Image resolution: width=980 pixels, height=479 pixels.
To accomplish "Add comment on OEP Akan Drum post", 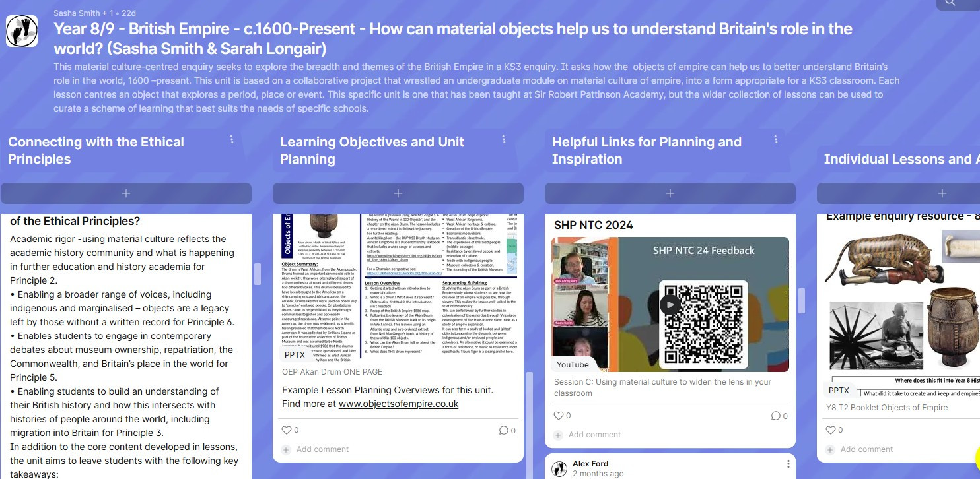I will pos(322,449).
